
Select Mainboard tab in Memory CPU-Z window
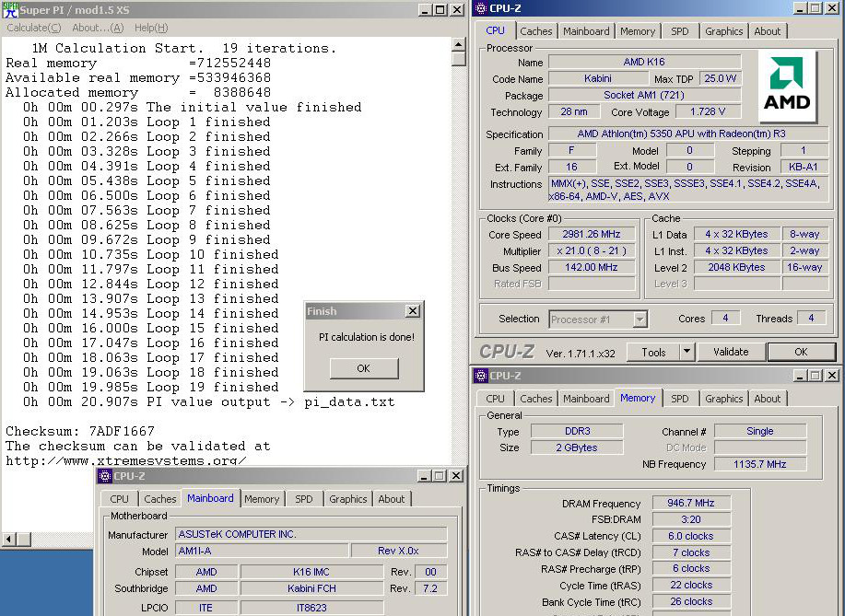586,399
